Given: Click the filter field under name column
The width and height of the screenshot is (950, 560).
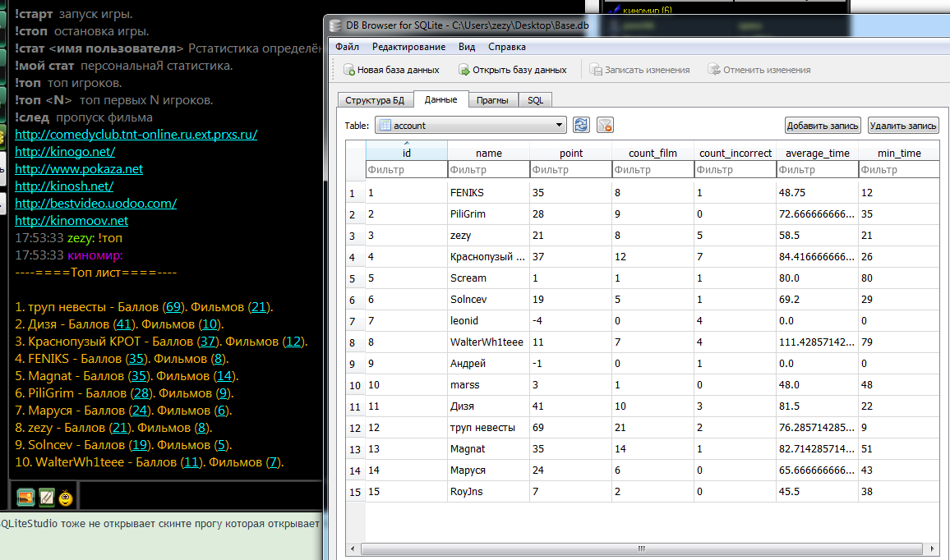Looking at the screenshot, I should [488, 170].
